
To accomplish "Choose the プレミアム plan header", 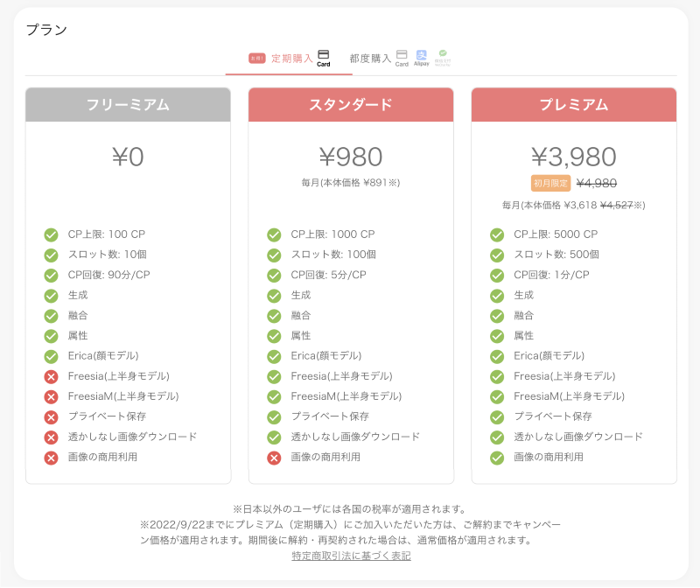I will pos(574,105).
